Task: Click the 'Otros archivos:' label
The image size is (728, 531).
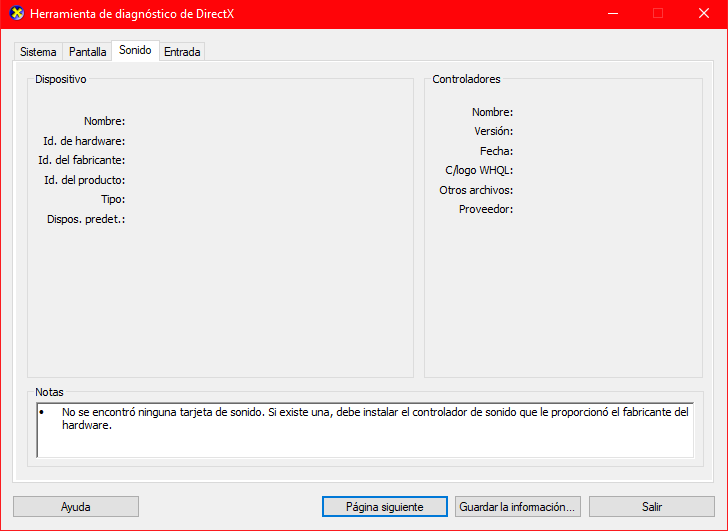Action: [x=476, y=190]
